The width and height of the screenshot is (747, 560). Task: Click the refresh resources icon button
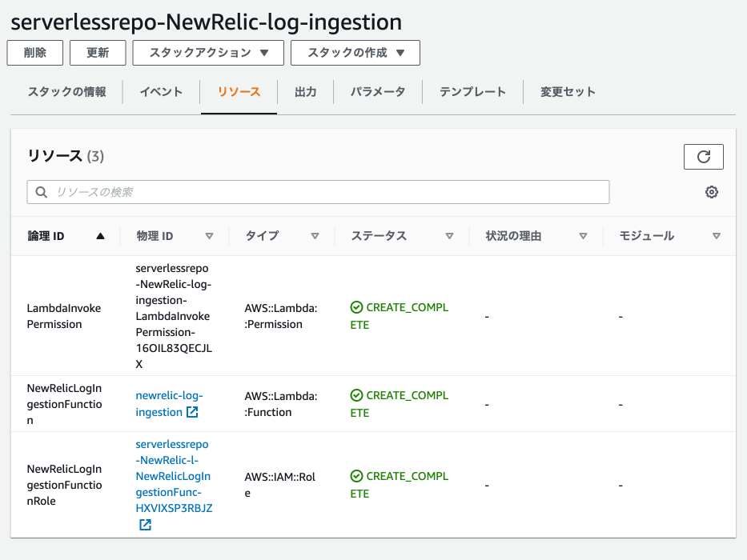point(703,157)
